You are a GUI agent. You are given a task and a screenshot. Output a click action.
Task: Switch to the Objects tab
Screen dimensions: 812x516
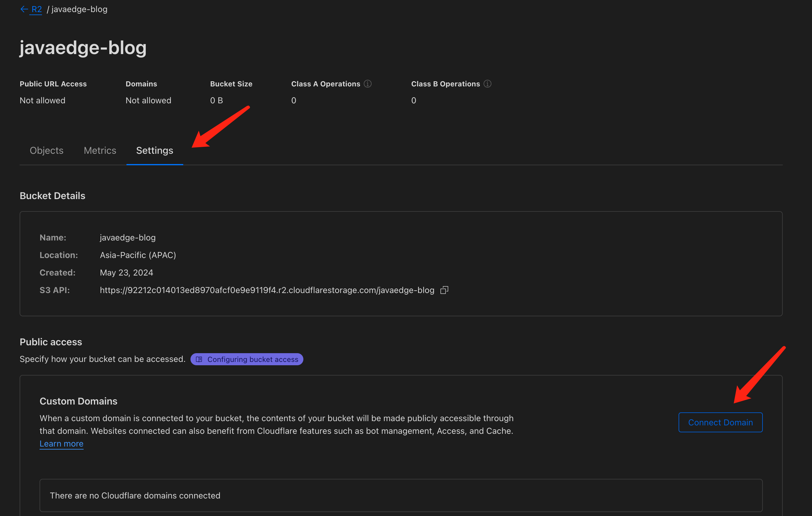point(46,150)
